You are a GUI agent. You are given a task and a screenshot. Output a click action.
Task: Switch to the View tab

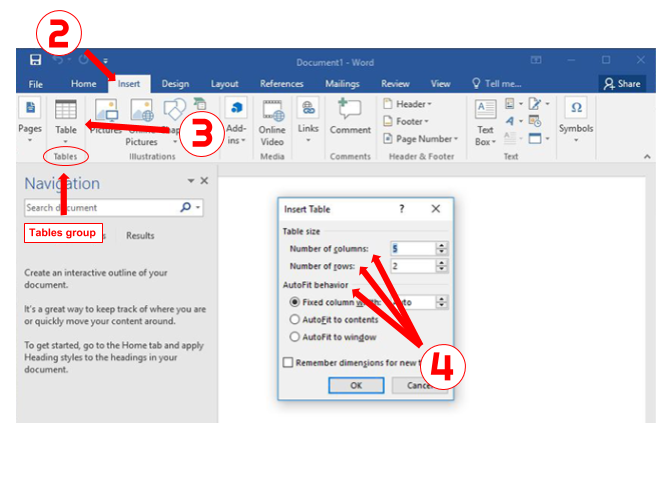[441, 84]
